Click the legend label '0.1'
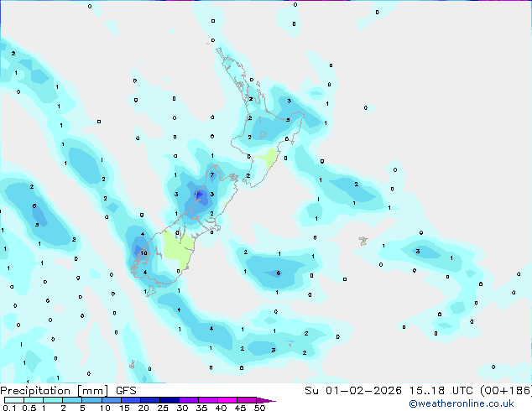This screenshot has height=411, width=532. point(9,408)
